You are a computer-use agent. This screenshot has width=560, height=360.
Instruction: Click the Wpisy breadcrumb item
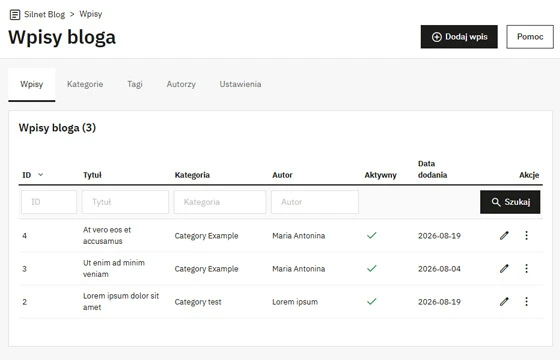(x=91, y=14)
